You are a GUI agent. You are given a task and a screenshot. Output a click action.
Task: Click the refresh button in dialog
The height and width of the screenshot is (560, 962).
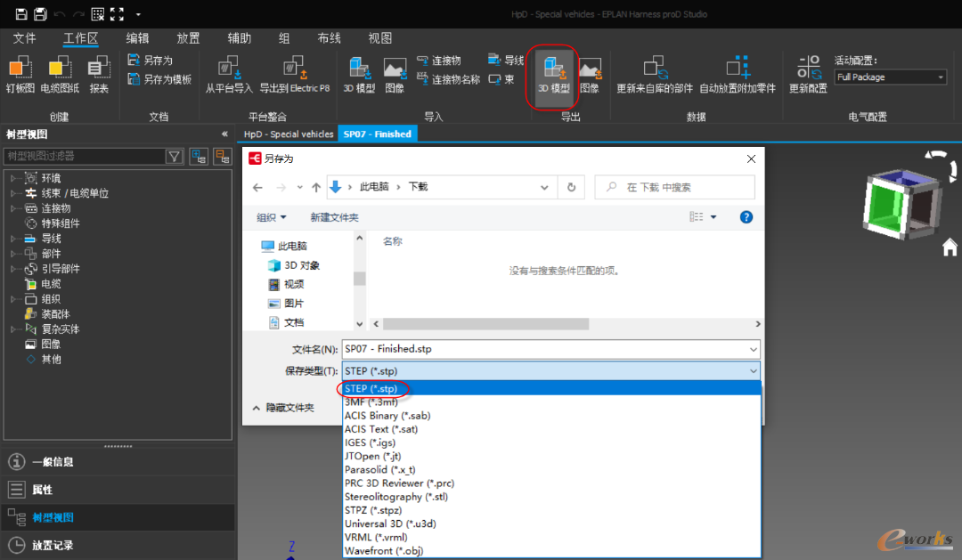571,187
